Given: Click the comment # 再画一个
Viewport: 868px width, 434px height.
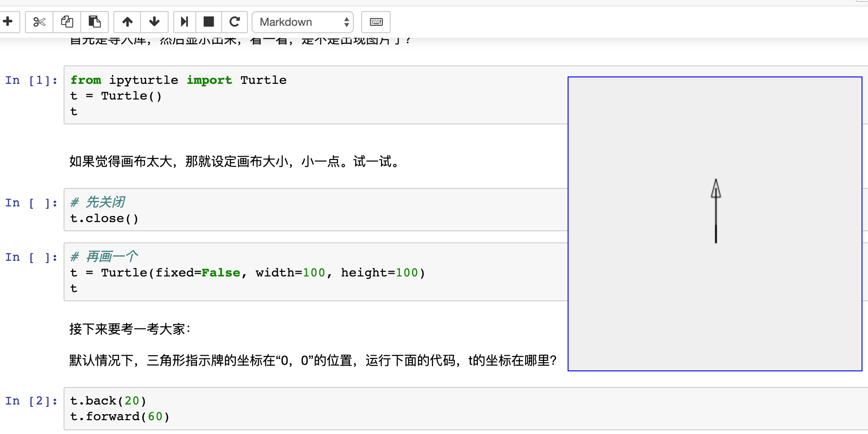Looking at the screenshot, I should 104,257.
